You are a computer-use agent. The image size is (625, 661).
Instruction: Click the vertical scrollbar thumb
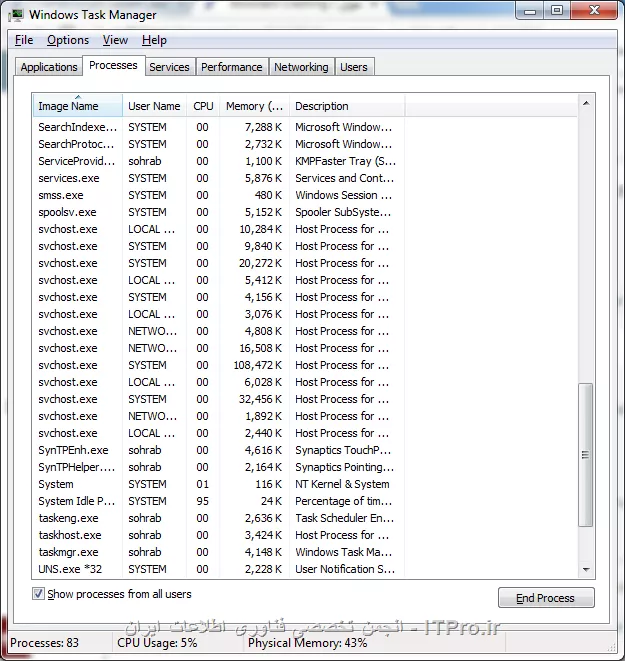[x=586, y=454]
